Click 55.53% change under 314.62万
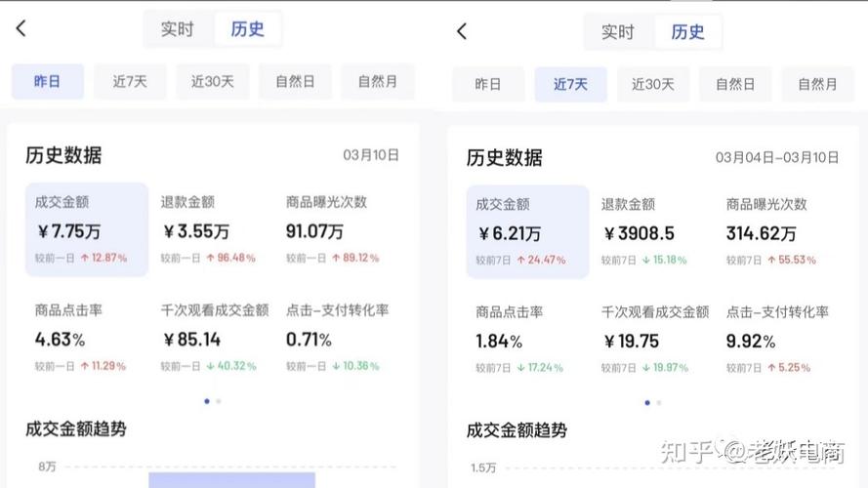This screenshot has height=488, width=868. [792, 260]
